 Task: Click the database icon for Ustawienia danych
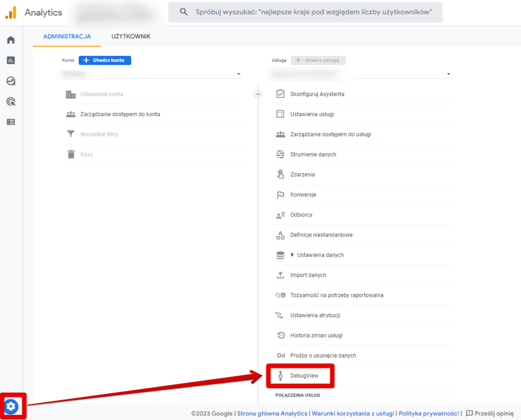pos(280,255)
